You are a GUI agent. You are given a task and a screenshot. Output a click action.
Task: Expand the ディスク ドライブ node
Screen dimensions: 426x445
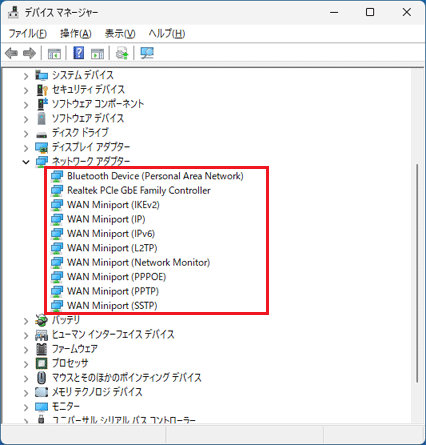26,133
